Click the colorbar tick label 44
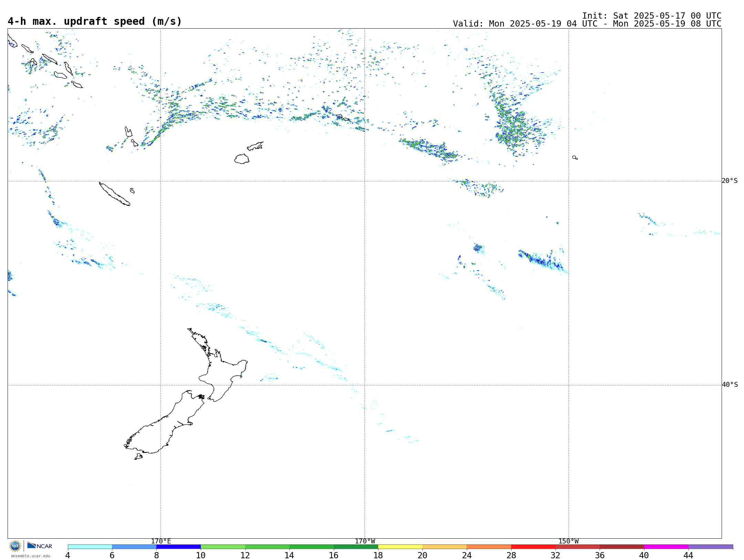Screen dimensions: 744x560 688,555
